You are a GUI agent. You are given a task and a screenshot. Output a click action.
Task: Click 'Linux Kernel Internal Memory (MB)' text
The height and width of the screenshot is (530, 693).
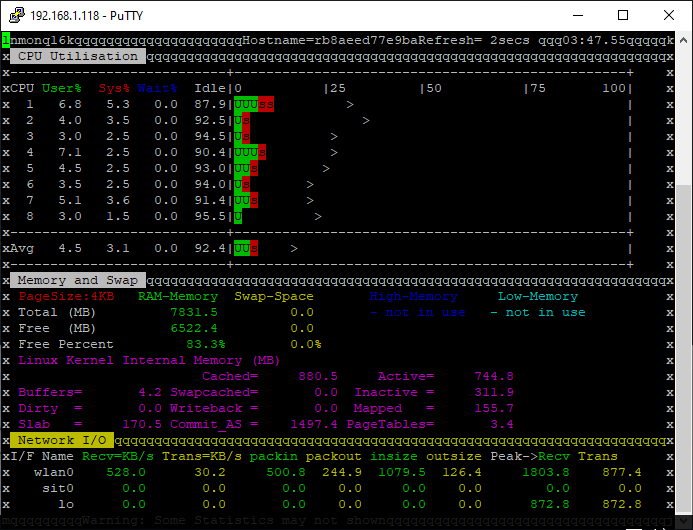(149, 360)
